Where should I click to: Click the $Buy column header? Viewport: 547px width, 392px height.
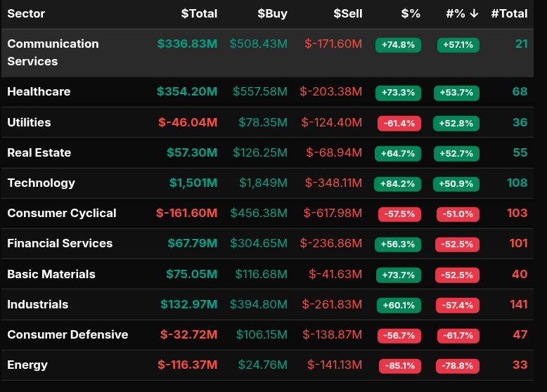tap(272, 14)
